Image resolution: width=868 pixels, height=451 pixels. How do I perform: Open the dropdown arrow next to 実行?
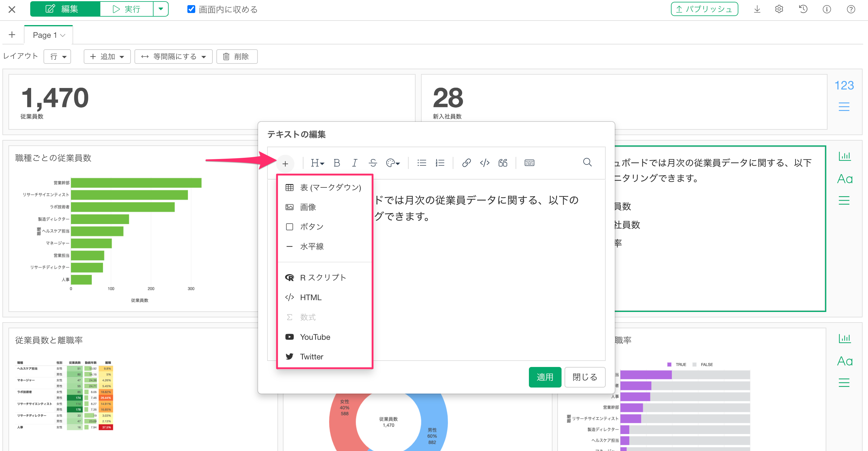click(161, 9)
